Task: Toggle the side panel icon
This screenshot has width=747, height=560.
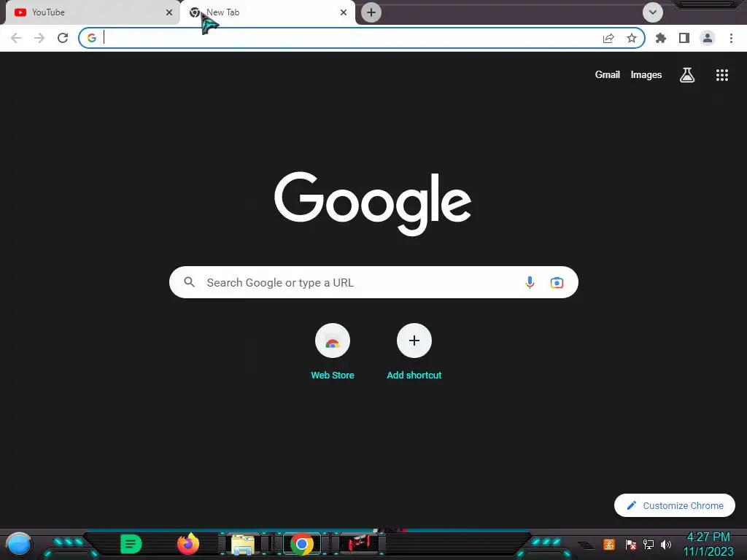Action: point(684,38)
